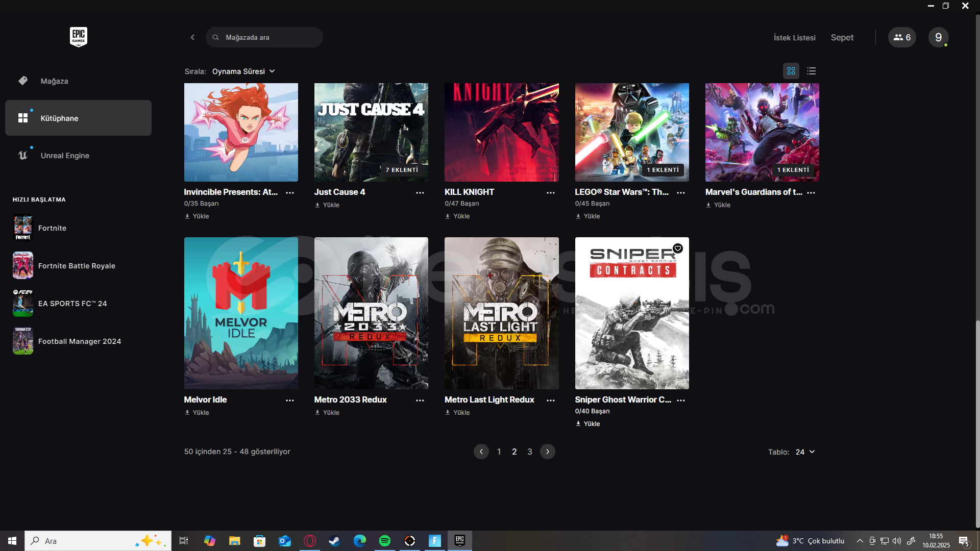Switch to list view

point(812,71)
